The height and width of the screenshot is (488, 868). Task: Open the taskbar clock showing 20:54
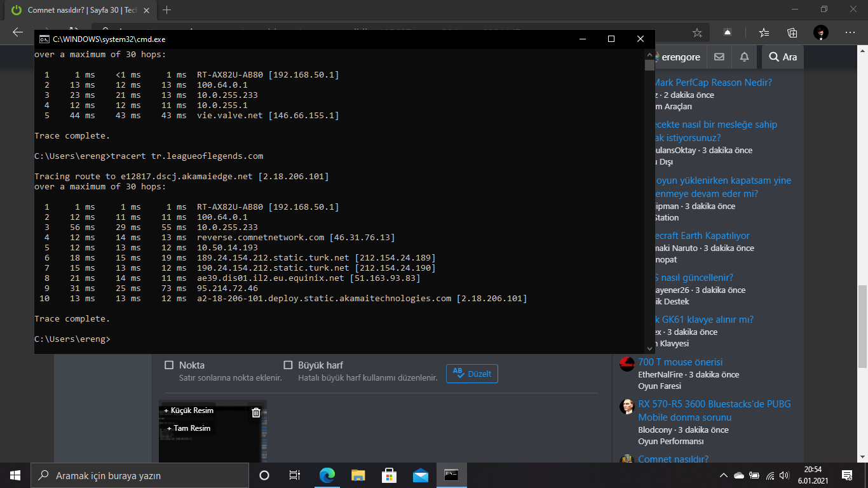(813, 475)
